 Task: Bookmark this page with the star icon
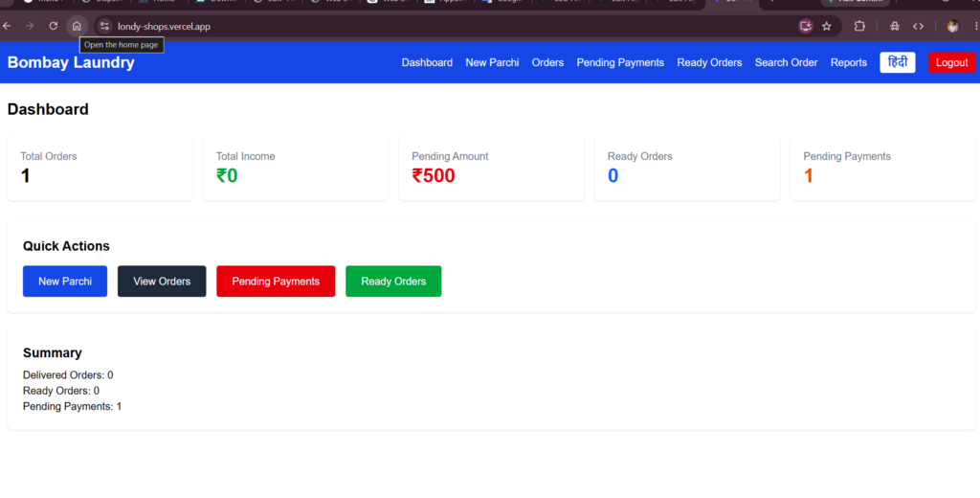click(826, 26)
